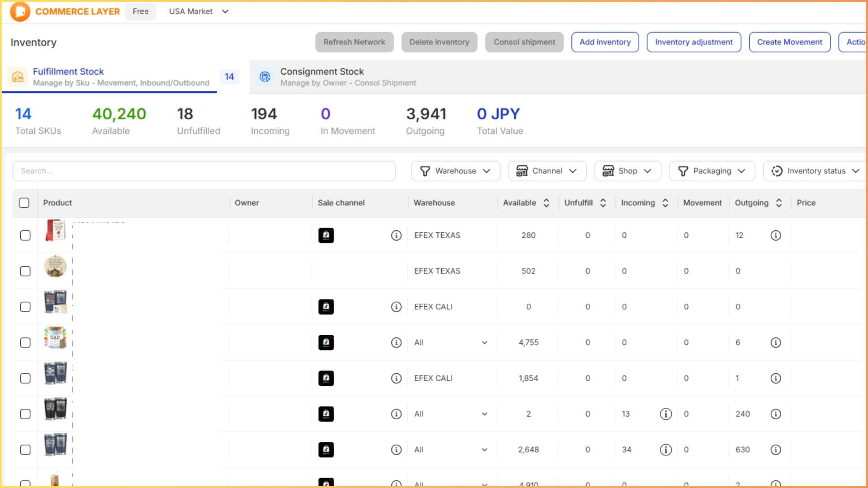Viewport: 868px width, 488px height.
Task: Click the Consignment Stock tab icon
Action: click(x=265, y=77)
